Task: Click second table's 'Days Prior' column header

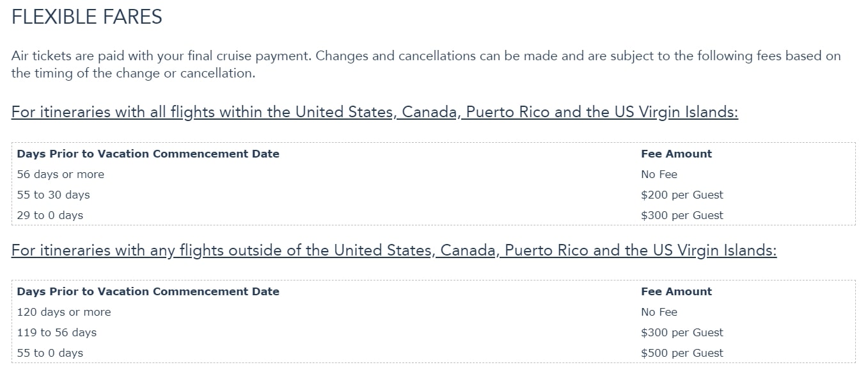Action: pos(148,291)
